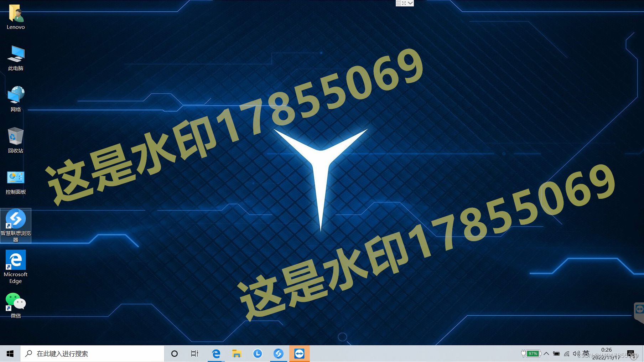
Task: Click the battery status tray icon
Action: pos(556,353)
